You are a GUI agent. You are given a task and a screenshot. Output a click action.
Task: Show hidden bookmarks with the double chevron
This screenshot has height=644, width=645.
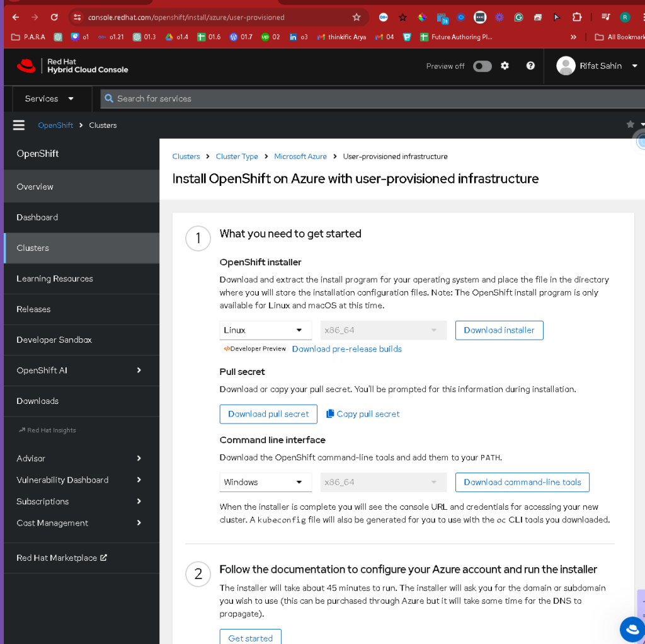click(573, 37)
